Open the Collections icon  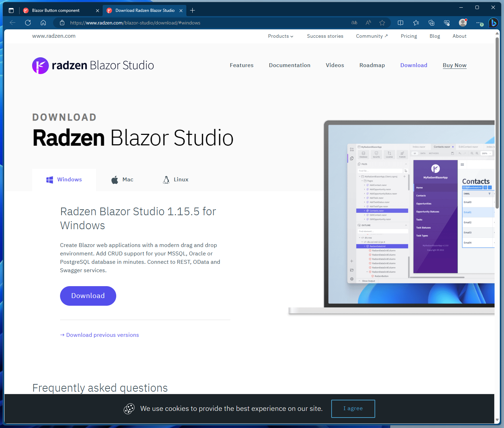(431, 23)
